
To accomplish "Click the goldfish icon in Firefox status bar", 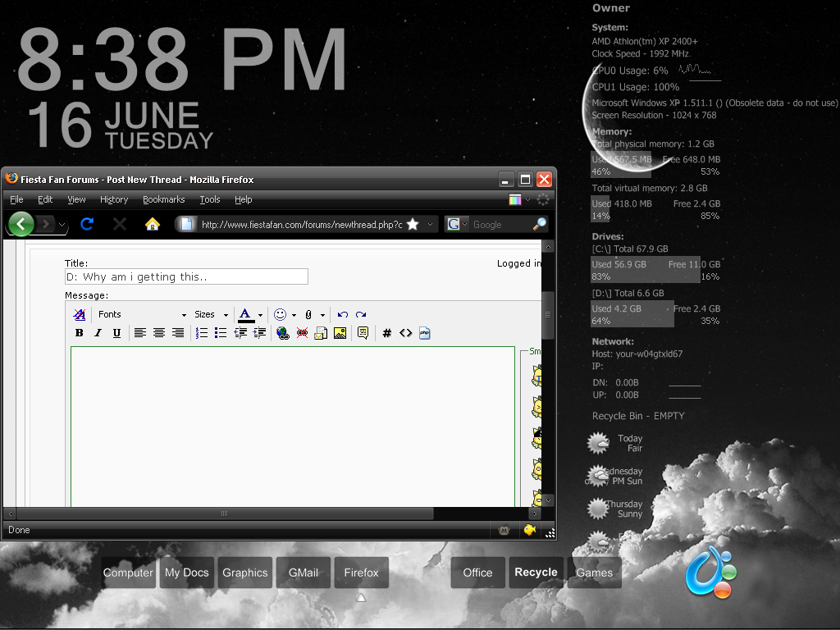I will (530, 530).
